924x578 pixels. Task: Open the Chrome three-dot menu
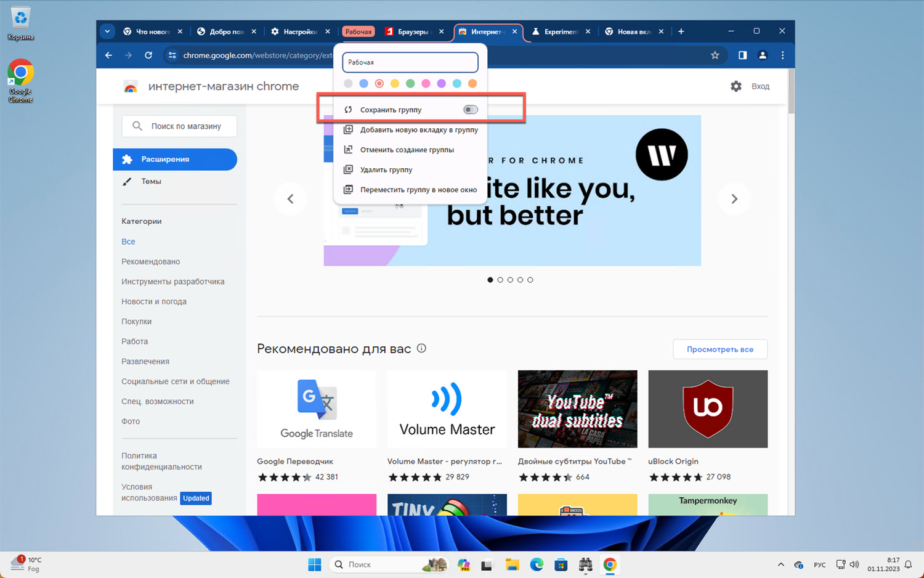tap(782, 55)
